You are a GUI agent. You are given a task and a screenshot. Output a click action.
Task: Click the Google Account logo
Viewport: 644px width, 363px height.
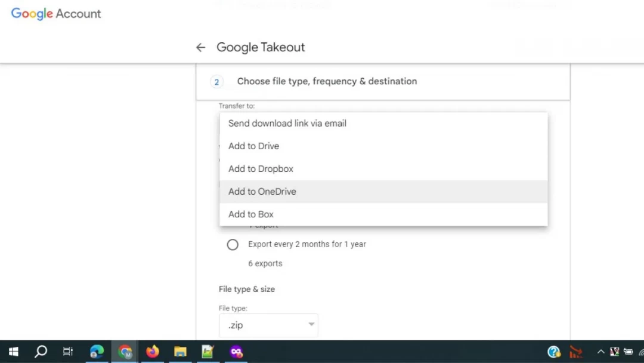pos(55,13)
